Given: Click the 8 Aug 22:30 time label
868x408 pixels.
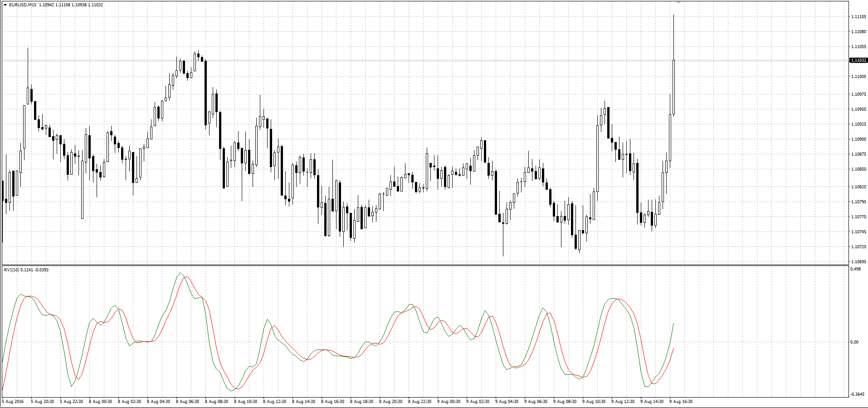Looking at the screenshot, I should point(420,402).
